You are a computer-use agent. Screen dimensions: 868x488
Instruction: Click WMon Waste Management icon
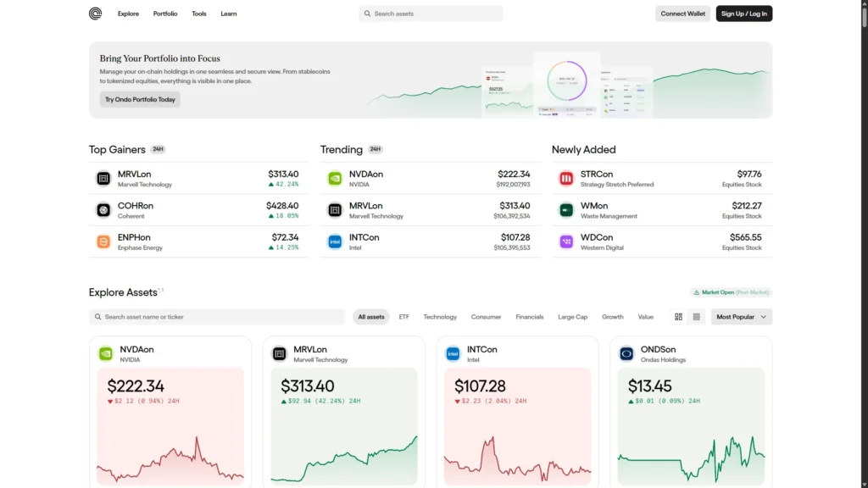pos(566,210)
